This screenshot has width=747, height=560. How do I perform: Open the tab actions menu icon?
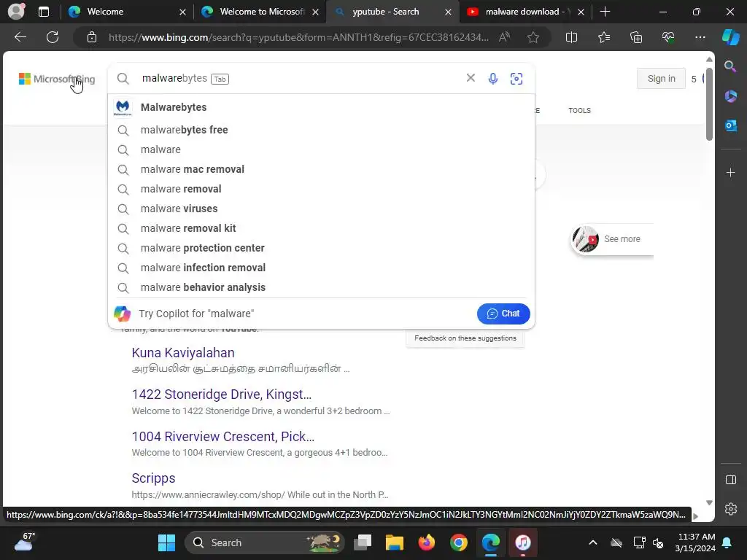[43, 12]
